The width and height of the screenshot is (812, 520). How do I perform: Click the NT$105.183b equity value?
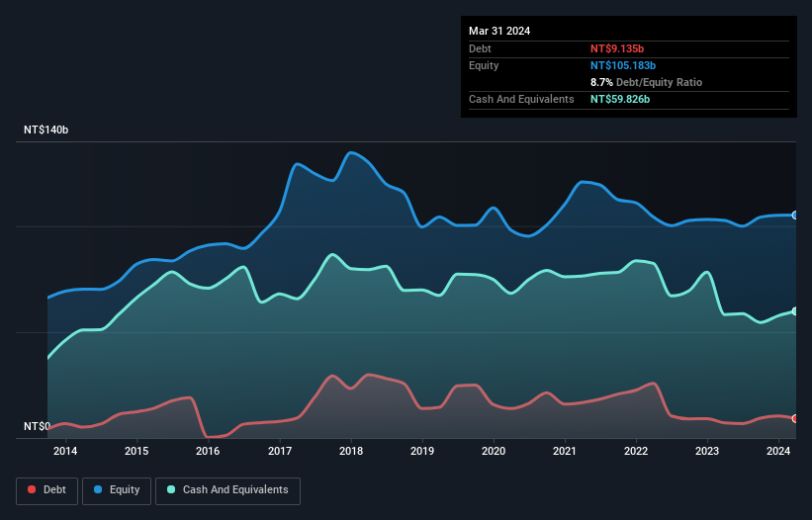(623, 65)
